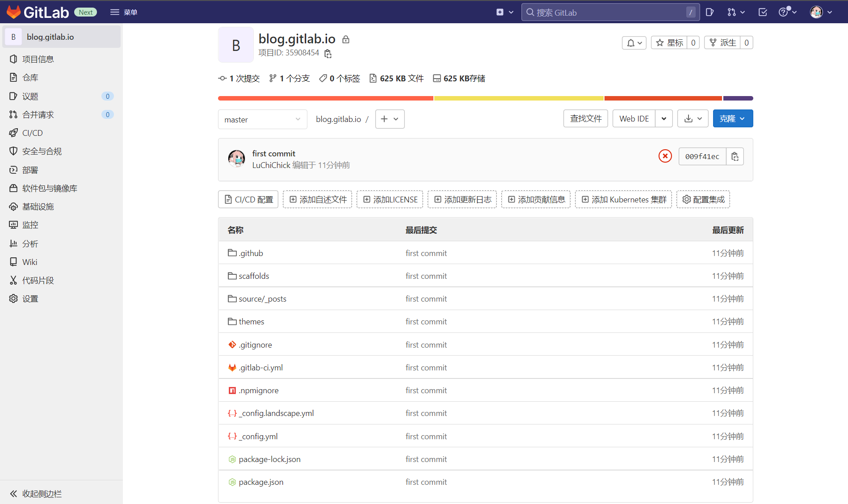Open the notification bell dropdown
This screenshot has width=848, height=504.
tap(634, 43)
